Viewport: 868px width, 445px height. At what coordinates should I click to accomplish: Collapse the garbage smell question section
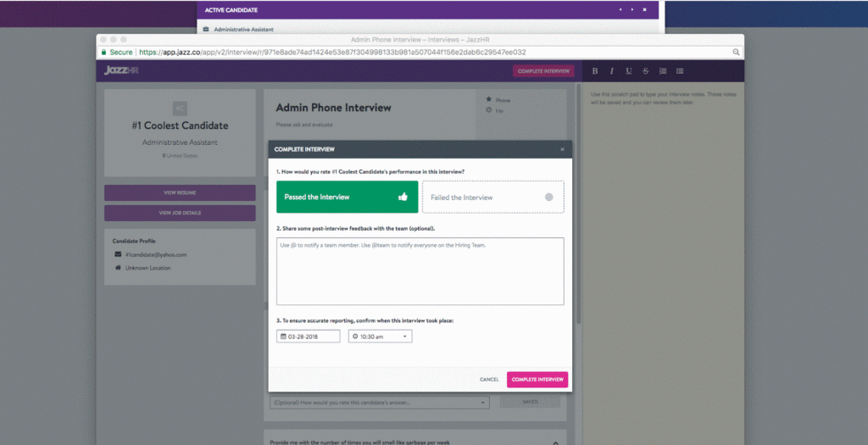pos(555,442)
